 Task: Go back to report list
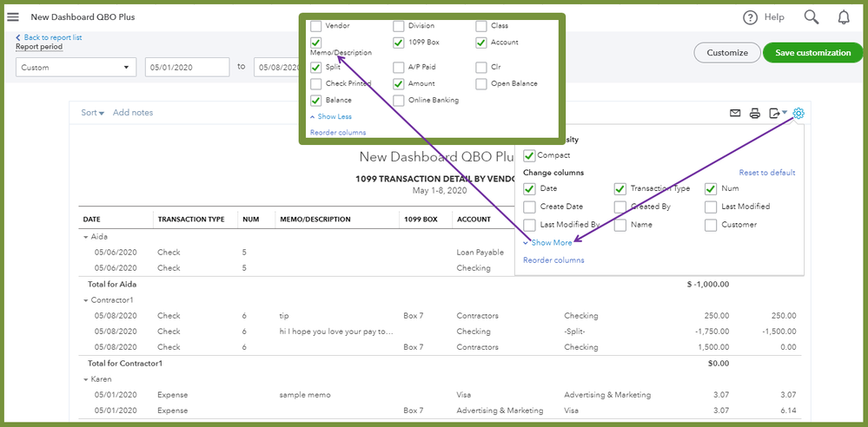coord(49,37)
